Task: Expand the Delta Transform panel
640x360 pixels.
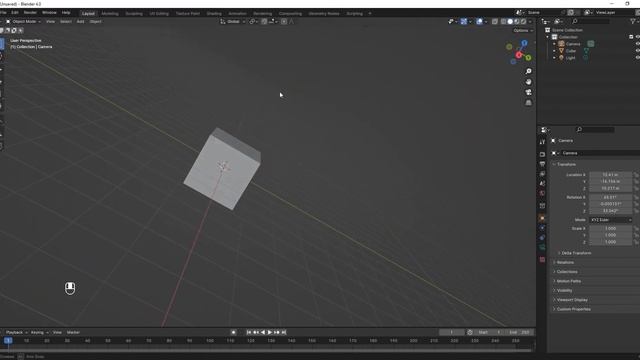Action: click(576, 253)
